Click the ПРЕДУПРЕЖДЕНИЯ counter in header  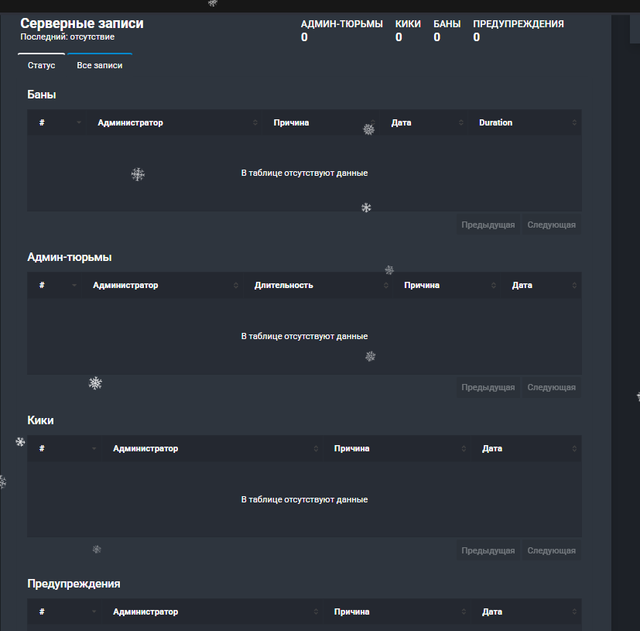tap(518, 31)
